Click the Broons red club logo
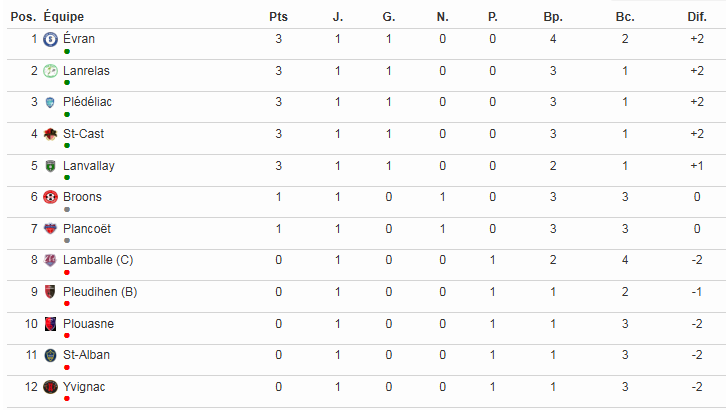 tap(50, 197)
